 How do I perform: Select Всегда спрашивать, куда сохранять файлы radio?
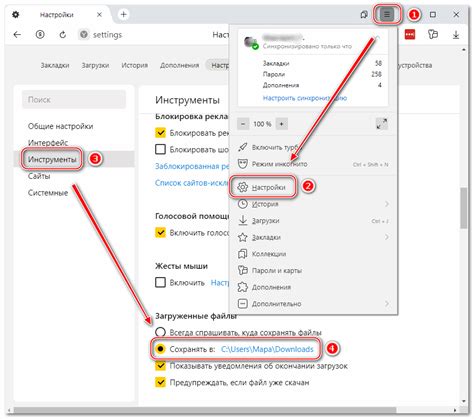click(160, 332)
